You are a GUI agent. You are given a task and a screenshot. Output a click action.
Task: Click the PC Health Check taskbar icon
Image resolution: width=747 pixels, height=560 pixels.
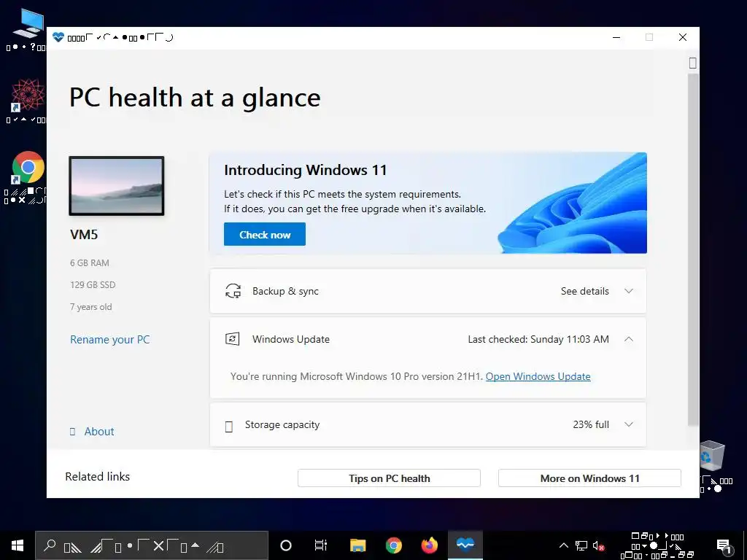(x=465, y=544)
